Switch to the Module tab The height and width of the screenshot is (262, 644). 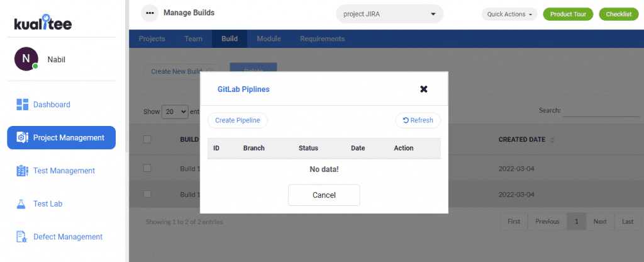point(269,38)
